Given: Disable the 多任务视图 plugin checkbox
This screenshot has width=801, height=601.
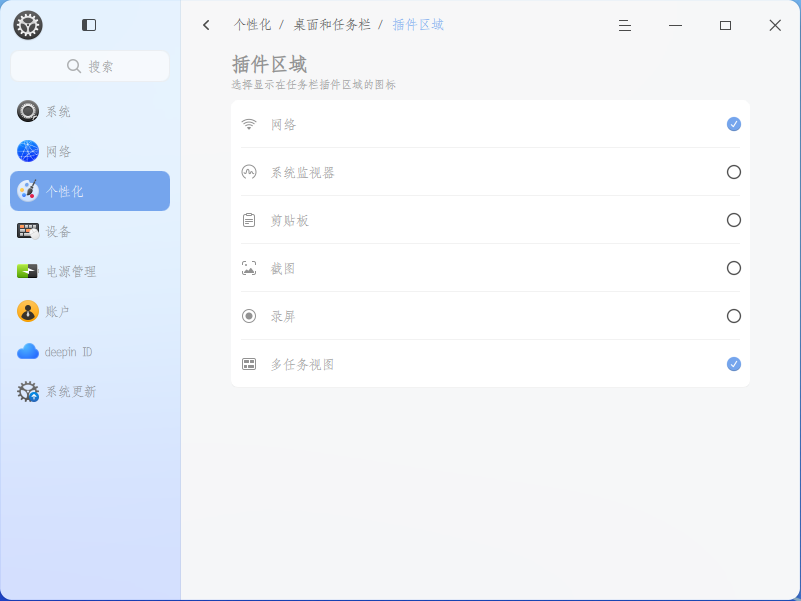Looking at the screenshot, I should 734,364.
